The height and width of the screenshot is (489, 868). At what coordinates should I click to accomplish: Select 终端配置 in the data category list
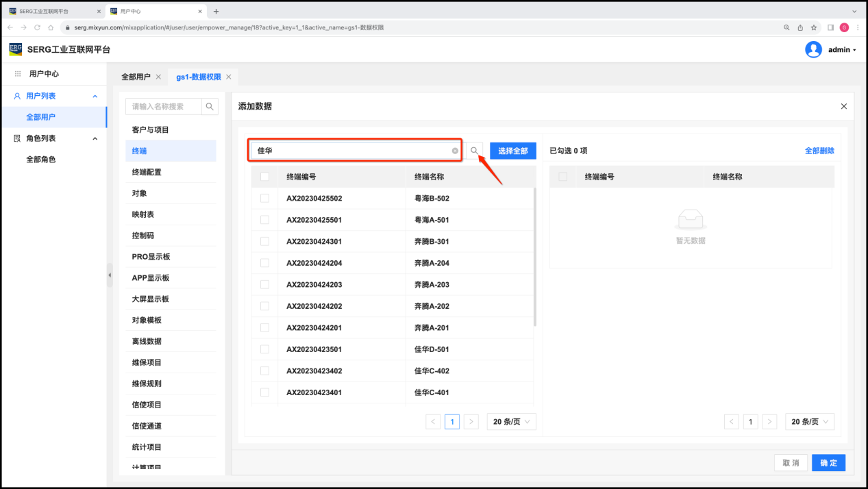tap(147, 172)
